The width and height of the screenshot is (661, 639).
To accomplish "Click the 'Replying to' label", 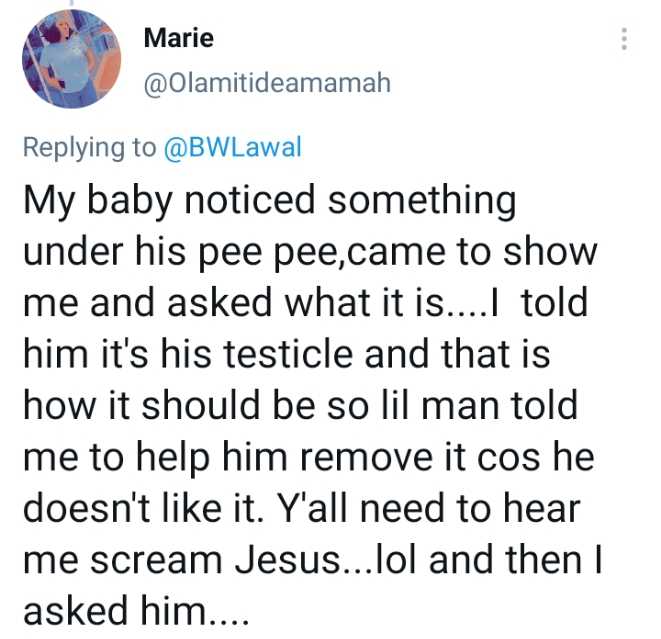I will [90, 148].
